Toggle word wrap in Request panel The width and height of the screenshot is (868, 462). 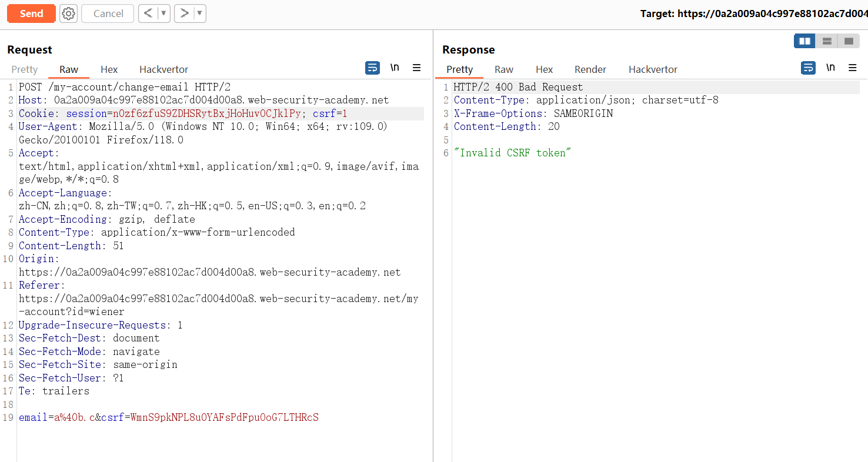tap(372, 68)
